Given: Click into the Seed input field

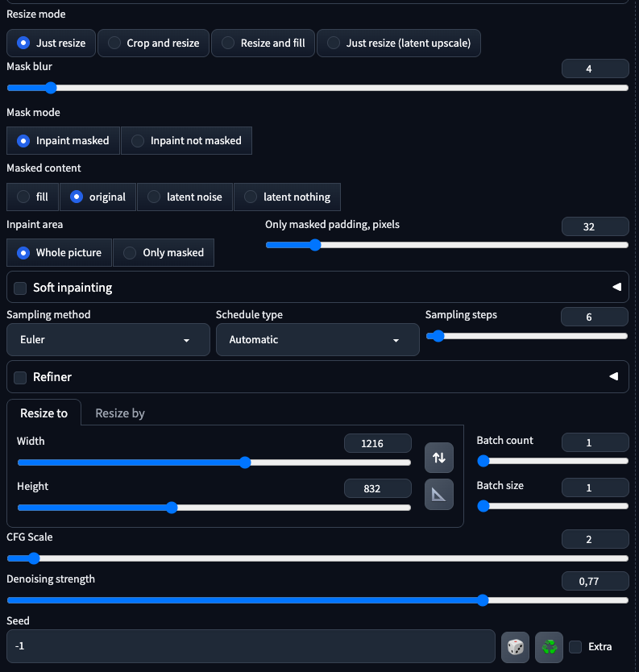Looking at the screenshot, I should 250,646.
